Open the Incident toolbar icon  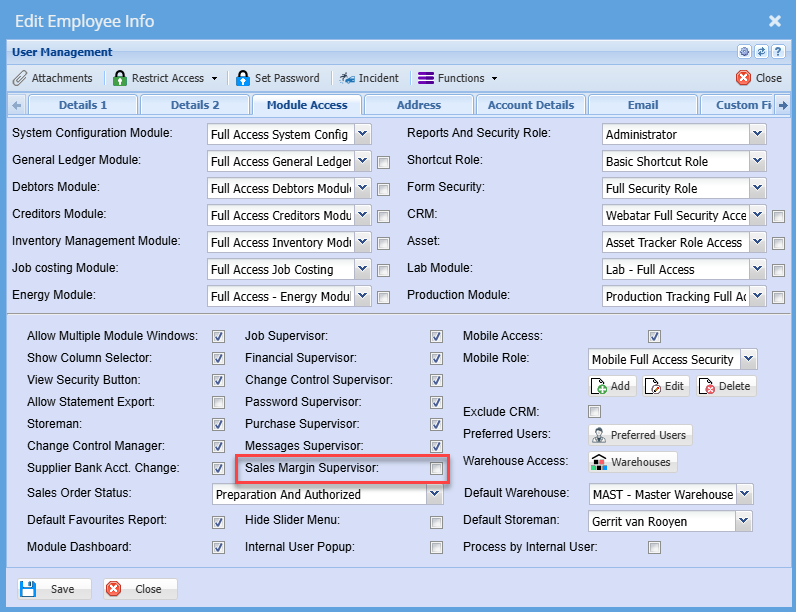tap(347, 78)
